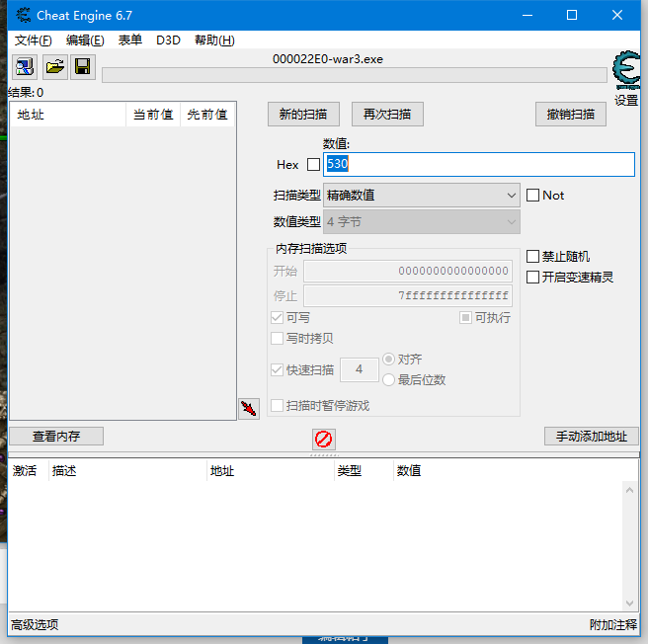This screenshot has height=644, width=648.
Task: Select the 对齐 radio button
Action: click(x=388, y=360)
